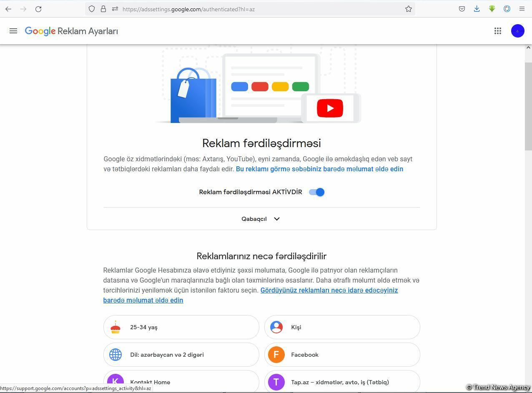Open the Firefox application menu
Screen dimensions: 532x393
pos(522,9)
